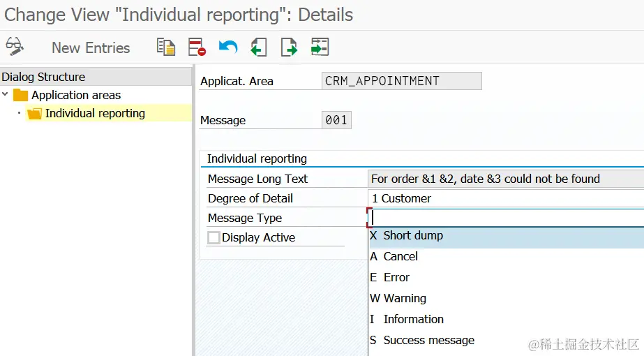Select Individual reporting in the dialog structure

[x=95, y=113]
